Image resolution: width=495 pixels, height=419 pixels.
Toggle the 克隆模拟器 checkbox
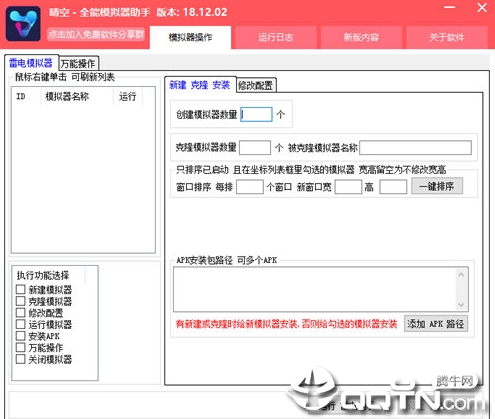click(x=21, y=301)
